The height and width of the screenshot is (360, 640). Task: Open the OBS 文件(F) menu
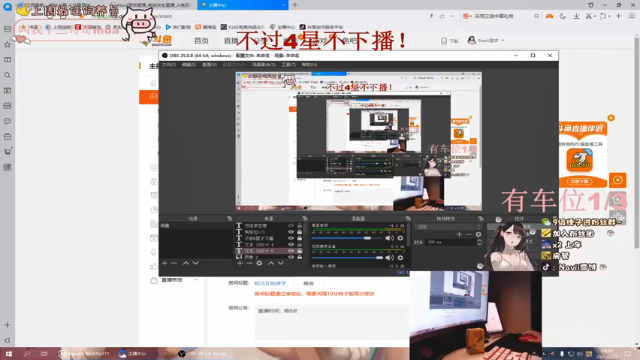point(169,64)
